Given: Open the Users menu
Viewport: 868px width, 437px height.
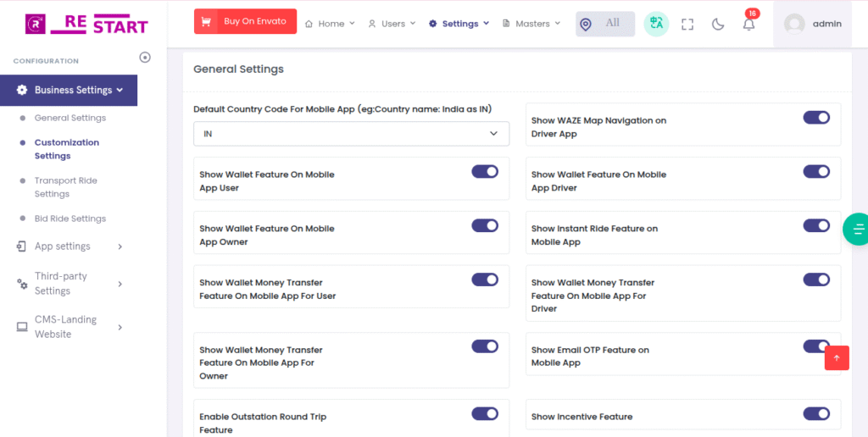Looking at the screenshot, I should click(x=392, y=24).
